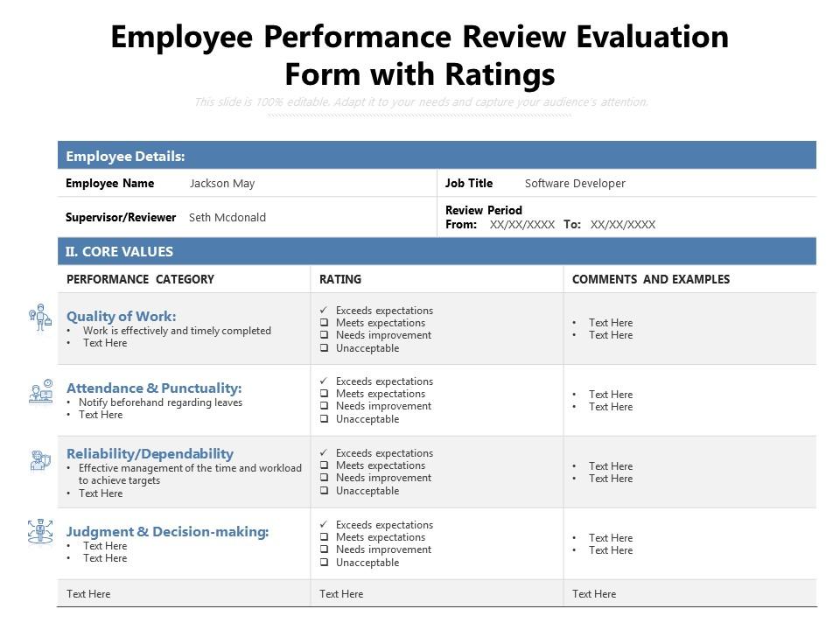Select the Review Period To date field
Screen dimensions: 840x630
[623, 225]
